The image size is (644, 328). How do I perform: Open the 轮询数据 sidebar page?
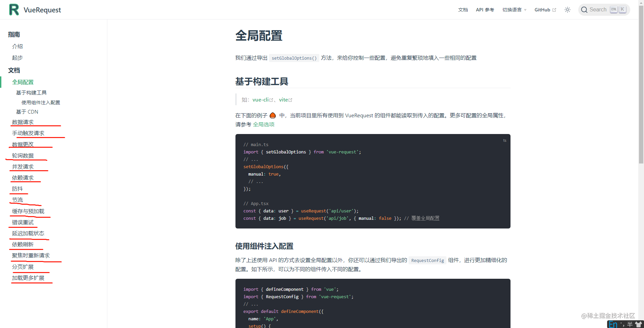point(23,155)
